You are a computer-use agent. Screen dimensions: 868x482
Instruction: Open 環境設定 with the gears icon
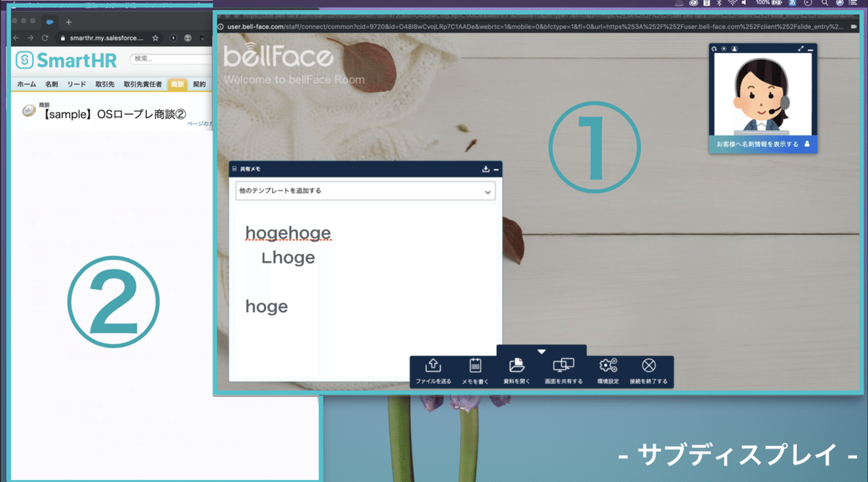point(608,365)
